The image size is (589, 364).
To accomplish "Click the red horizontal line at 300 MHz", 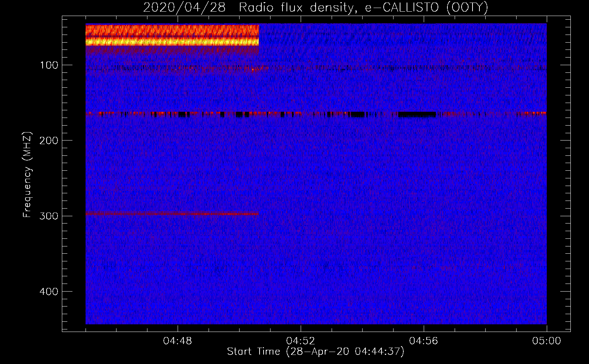I will (172, 214).
